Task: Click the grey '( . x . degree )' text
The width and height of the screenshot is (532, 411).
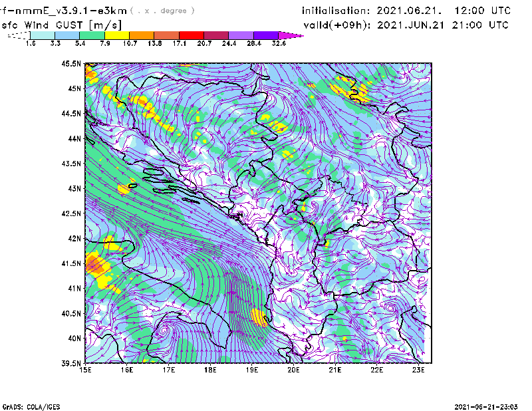Action: coord(162,11)
